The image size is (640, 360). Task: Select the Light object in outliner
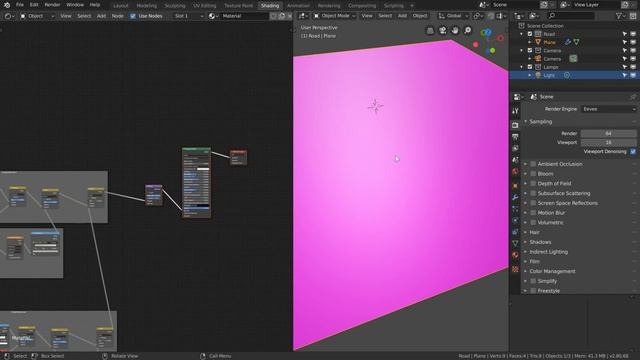click(549, 75)
